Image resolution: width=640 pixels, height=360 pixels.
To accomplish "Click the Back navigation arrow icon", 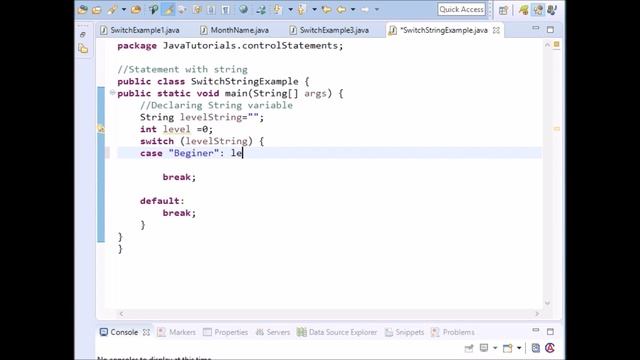I will pyautogui.click(x=342, y=9).
